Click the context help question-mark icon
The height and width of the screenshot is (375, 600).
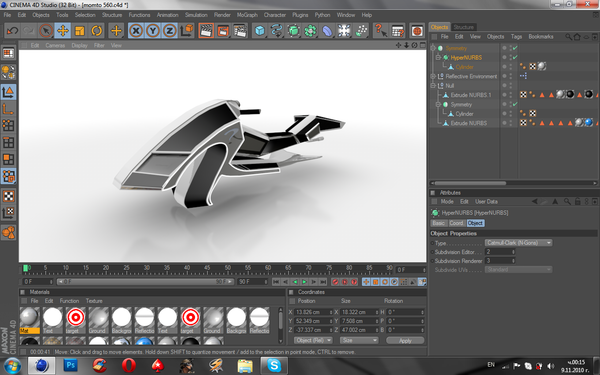[x=380, y=31]
